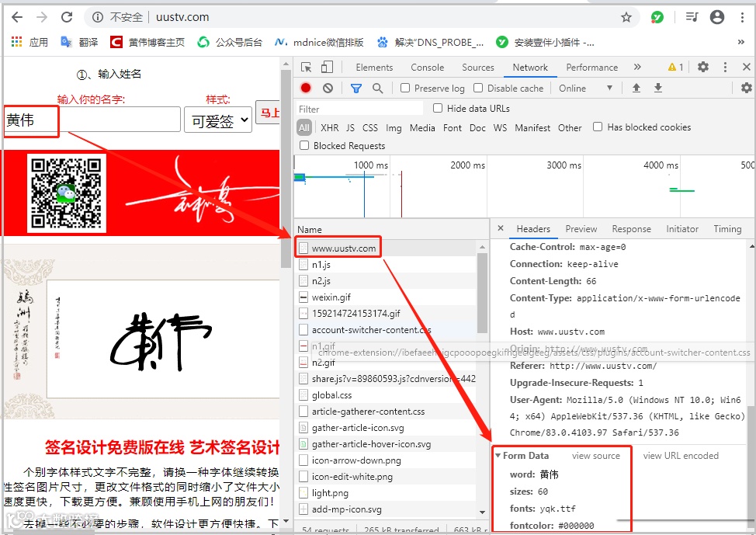The width and height of the screenshot is (756, 535).
Task: Select the All filter type
Action: (303, 128)
